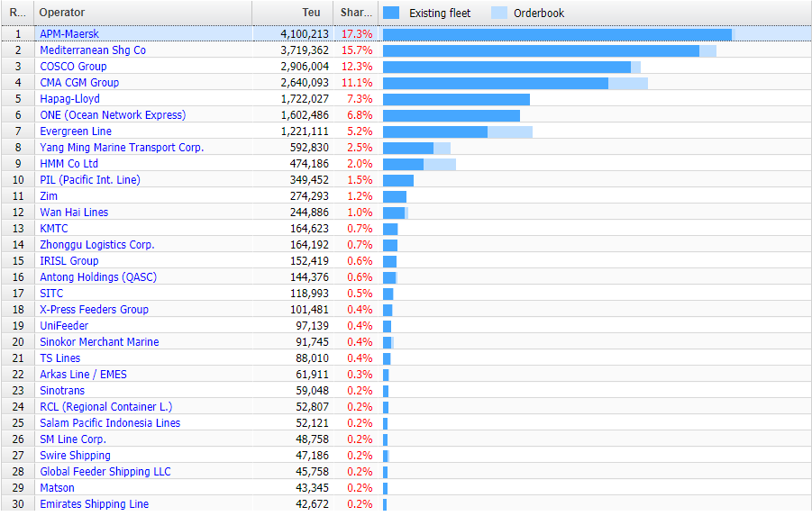
Task: Open the IRISL Group link
Action: tap(68, 261)
